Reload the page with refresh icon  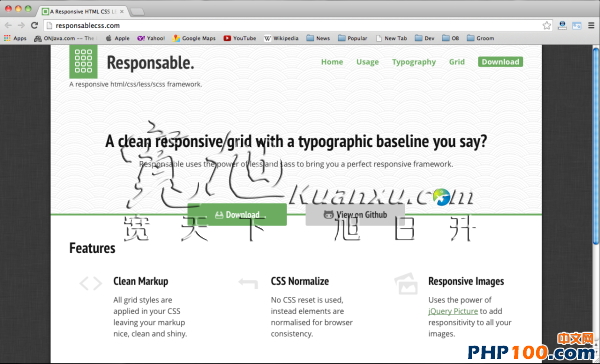pyautogui.click(x=34, y=25)
